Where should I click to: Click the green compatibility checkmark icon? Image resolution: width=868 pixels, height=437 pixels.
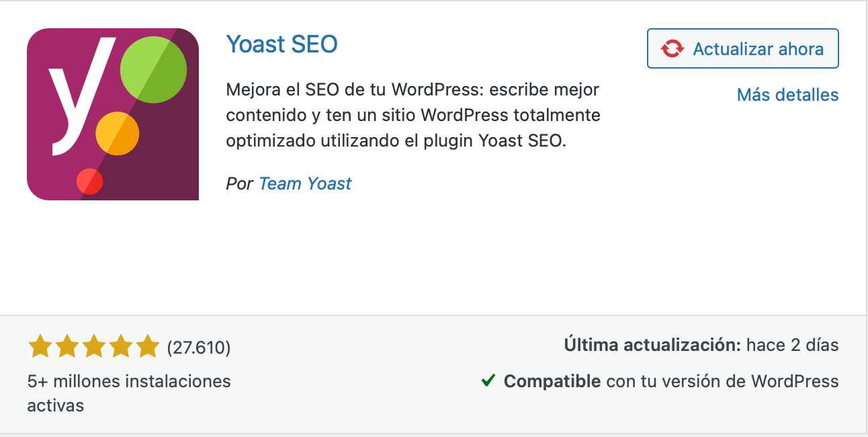[x=488, y=381]
